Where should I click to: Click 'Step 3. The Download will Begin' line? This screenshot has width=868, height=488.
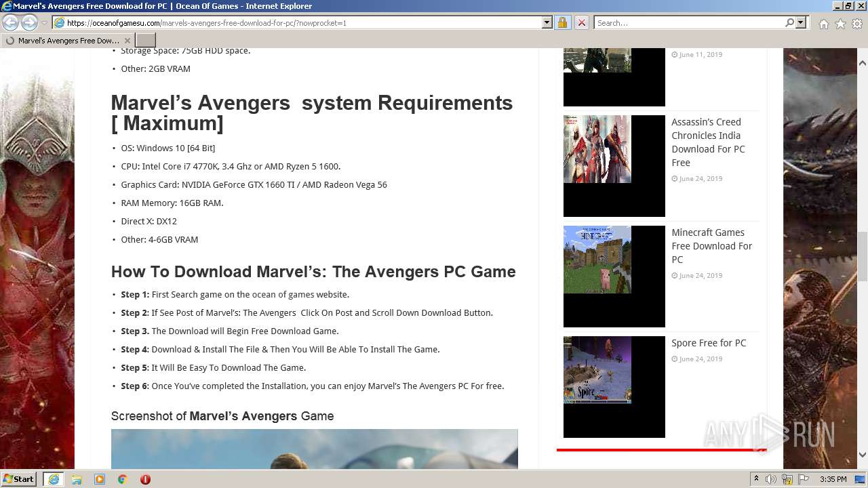(230, 331)
